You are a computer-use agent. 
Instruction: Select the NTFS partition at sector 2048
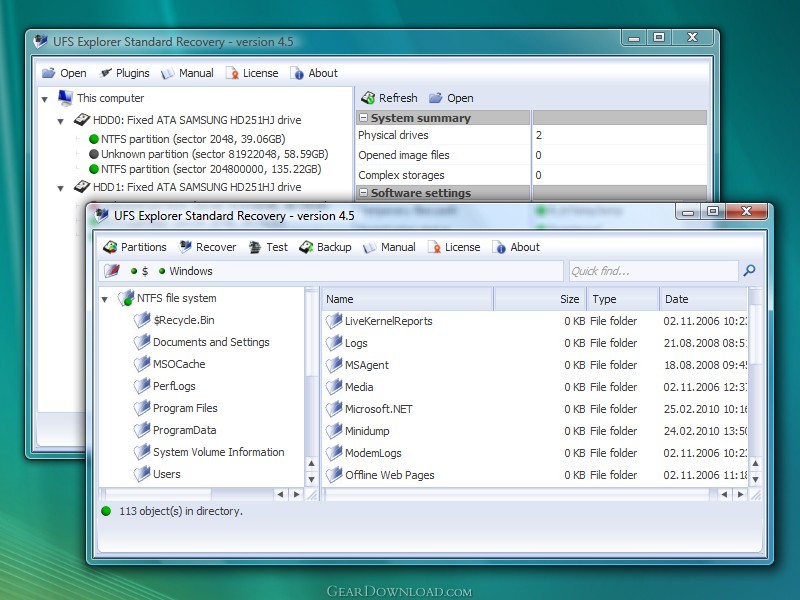(187, 139)
